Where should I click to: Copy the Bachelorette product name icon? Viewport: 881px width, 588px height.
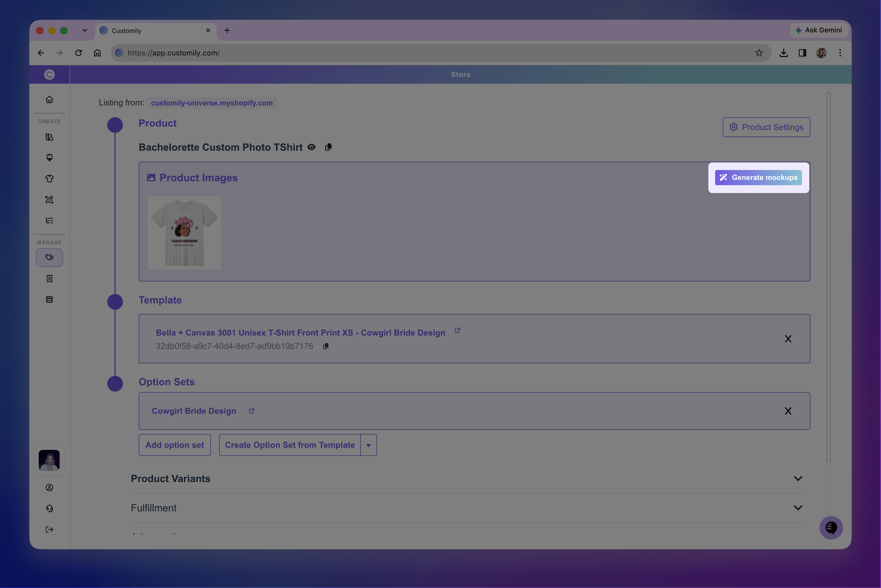point(328,147)
